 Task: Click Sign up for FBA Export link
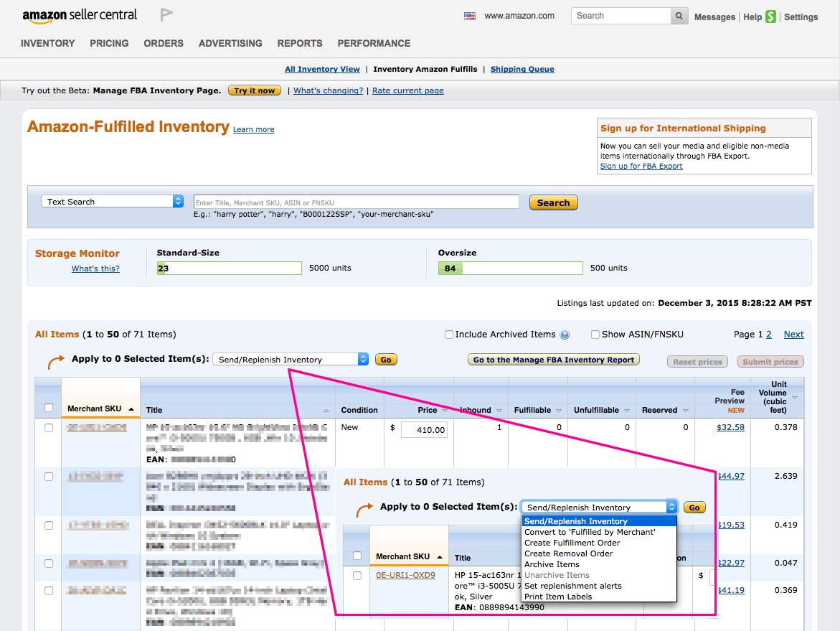click(641, 167)
